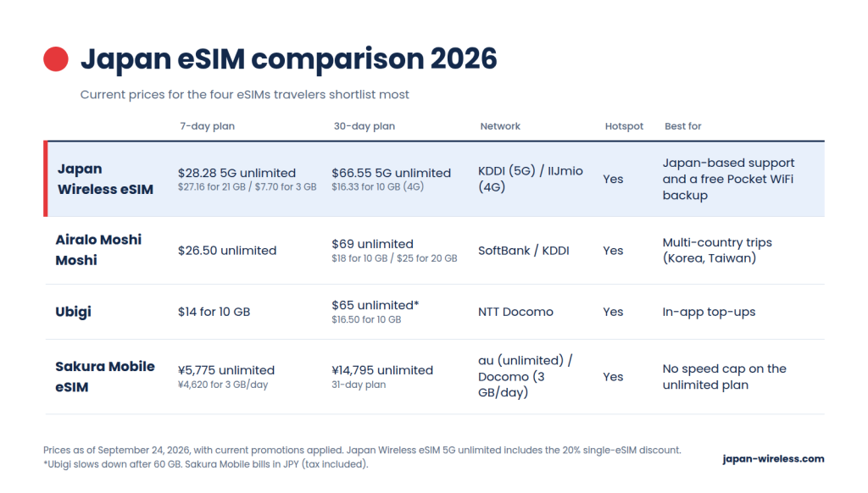Click '$69 unlimited' price
The image size is (868, 493).
373,243
